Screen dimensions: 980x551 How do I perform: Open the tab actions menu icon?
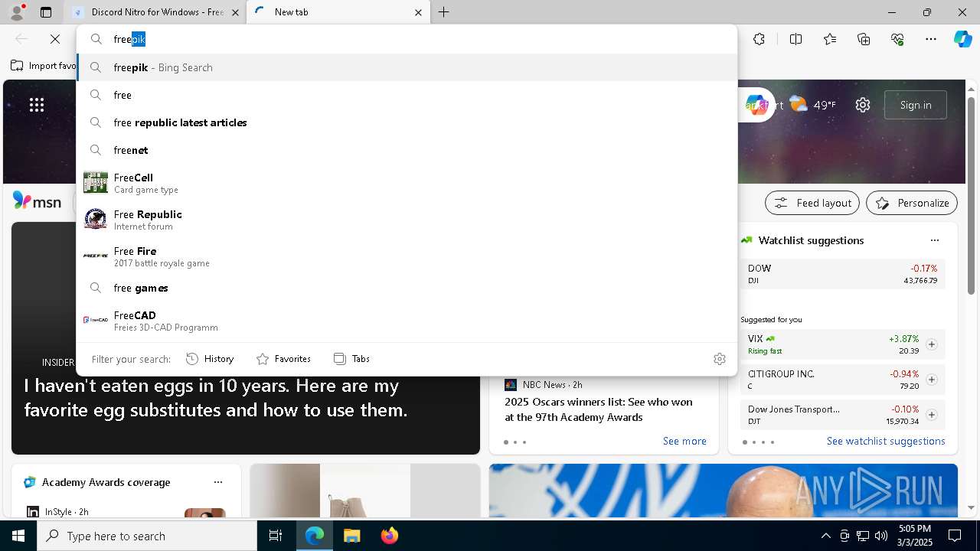click(x=46, y=12)
